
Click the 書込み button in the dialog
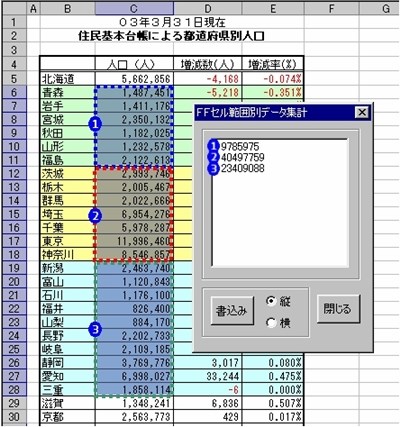[x=232, y=310]
